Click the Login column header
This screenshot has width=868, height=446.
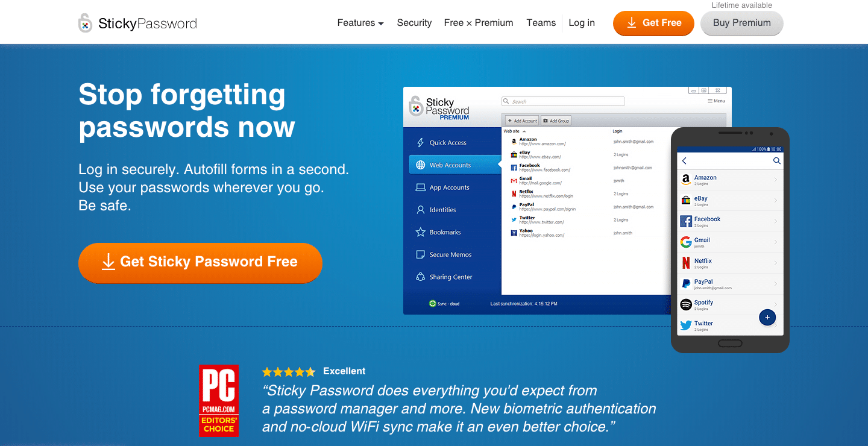click(617, 131)
